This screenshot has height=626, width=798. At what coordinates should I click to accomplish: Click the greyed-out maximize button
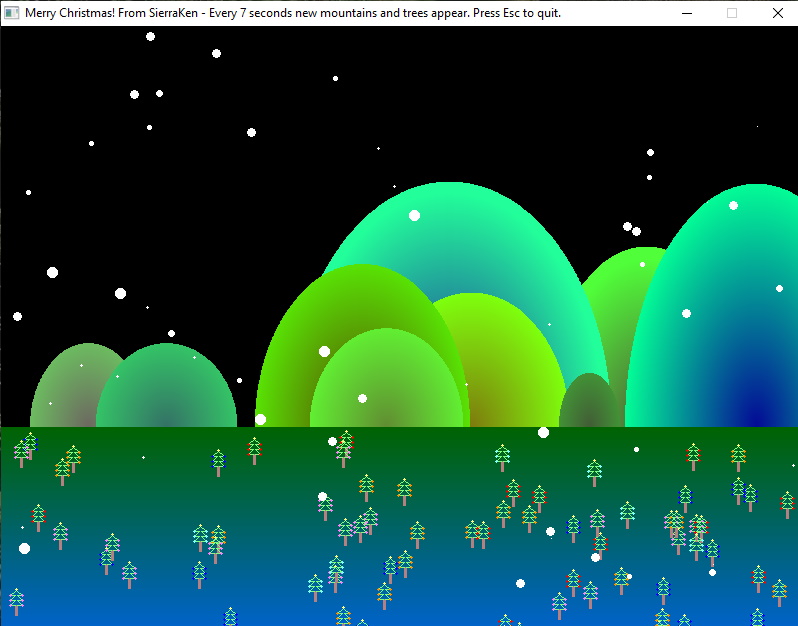coord(732,13)
